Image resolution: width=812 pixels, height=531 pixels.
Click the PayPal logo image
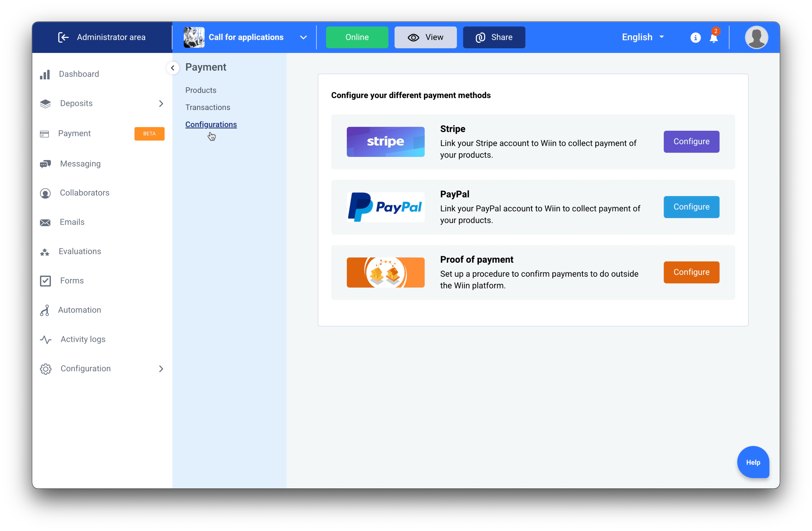(x=386, y=207)
